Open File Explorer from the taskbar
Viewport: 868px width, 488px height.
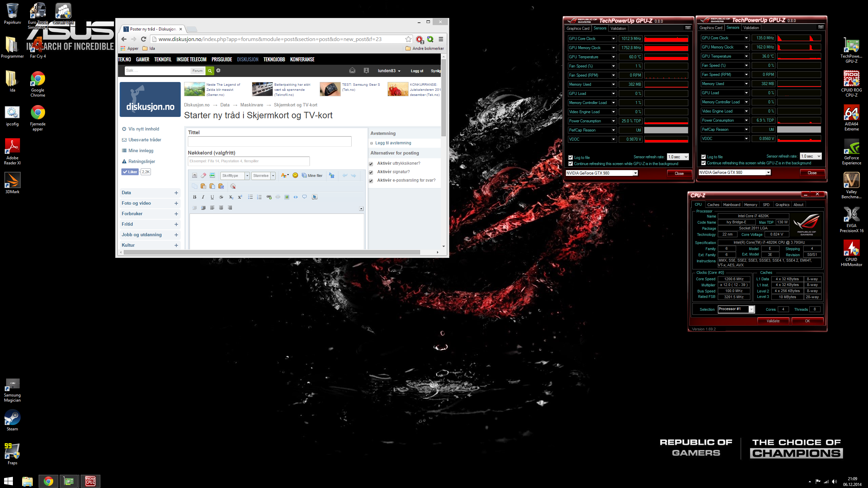27,481
